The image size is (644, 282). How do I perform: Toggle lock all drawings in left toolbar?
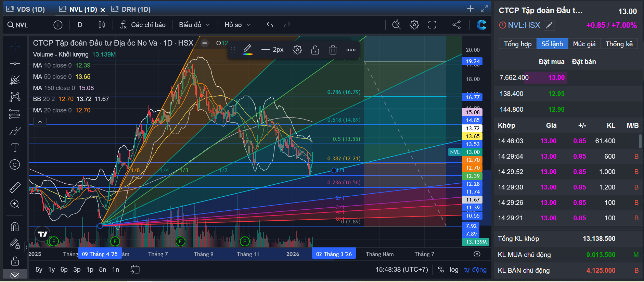15,261
